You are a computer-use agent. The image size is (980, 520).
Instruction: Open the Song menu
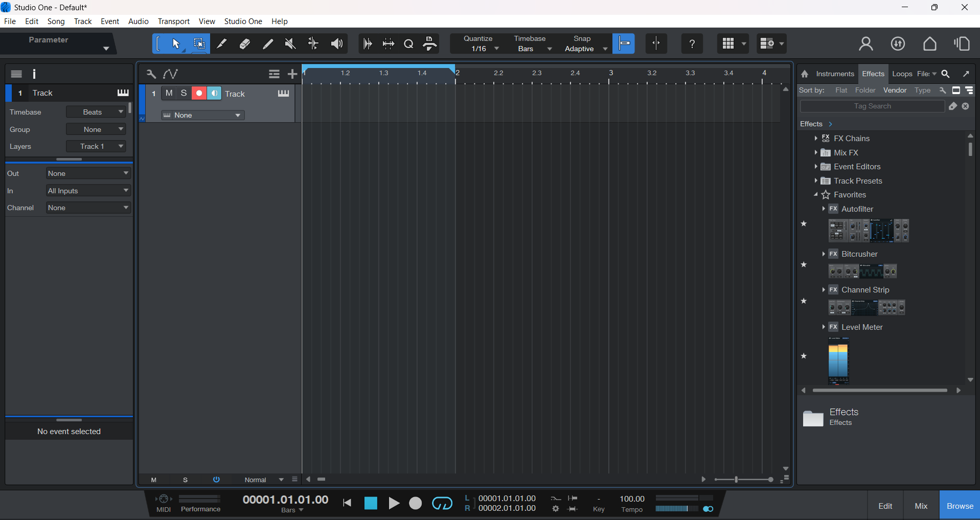pos(56,21)
